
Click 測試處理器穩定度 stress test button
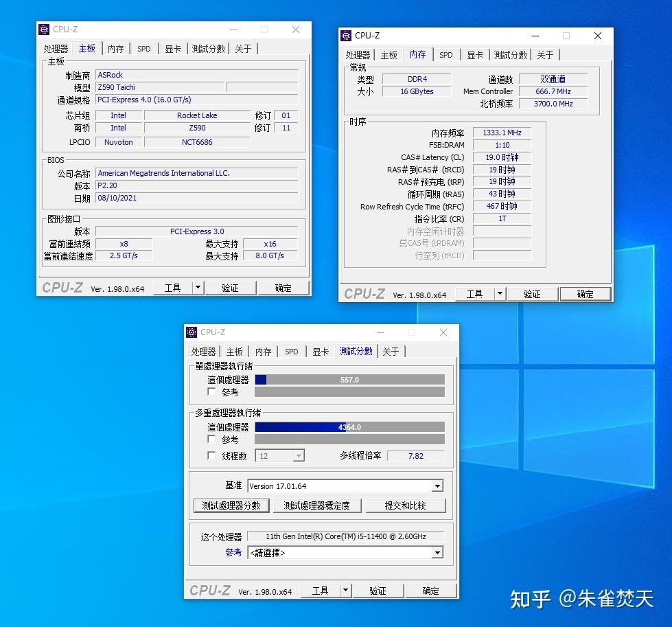tap(316, 505)
